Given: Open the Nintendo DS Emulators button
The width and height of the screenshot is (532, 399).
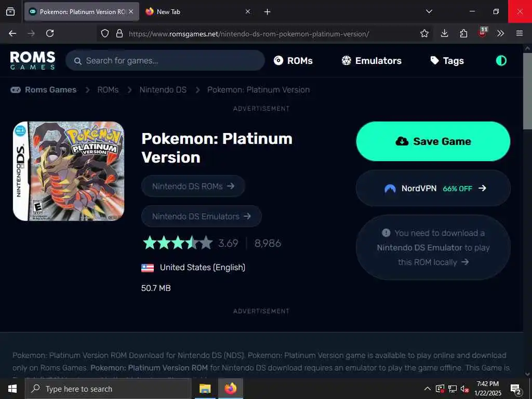Looking at the screenshot, I should click(x=201, y=216).
